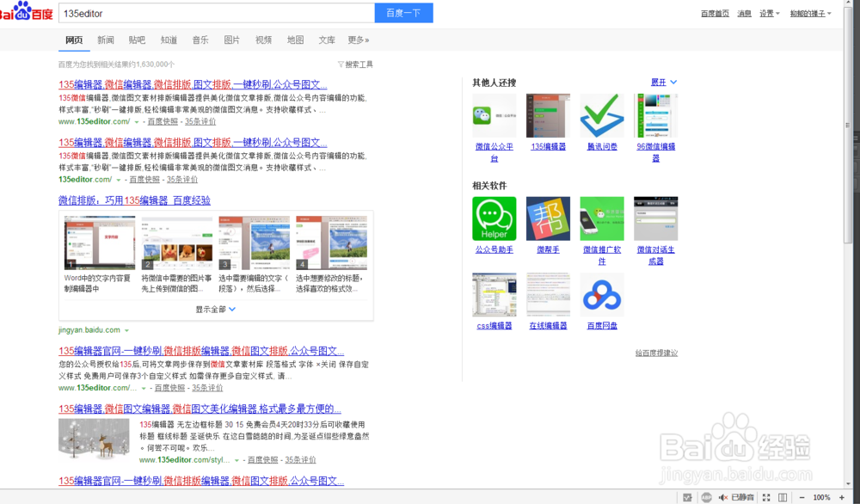
Task: Open 135编辑器,微信图文编辑器 result title link
Action: (x=200, y=409)
